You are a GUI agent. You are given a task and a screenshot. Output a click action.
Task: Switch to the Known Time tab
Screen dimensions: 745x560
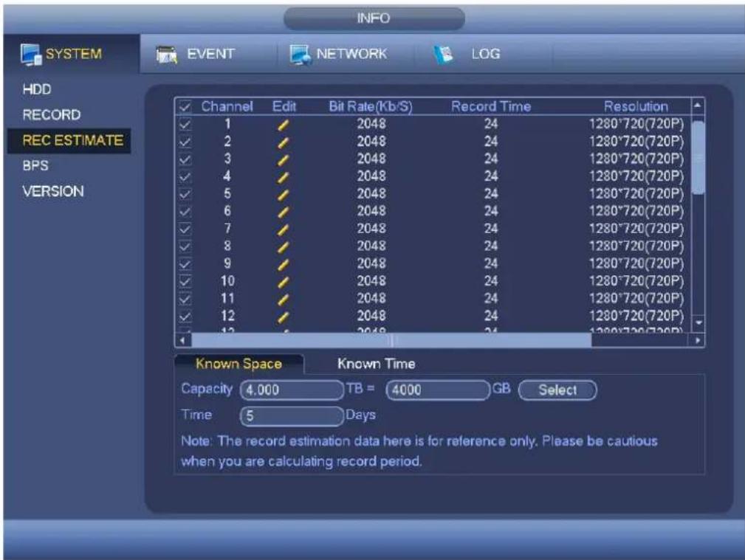click(377, 364)
